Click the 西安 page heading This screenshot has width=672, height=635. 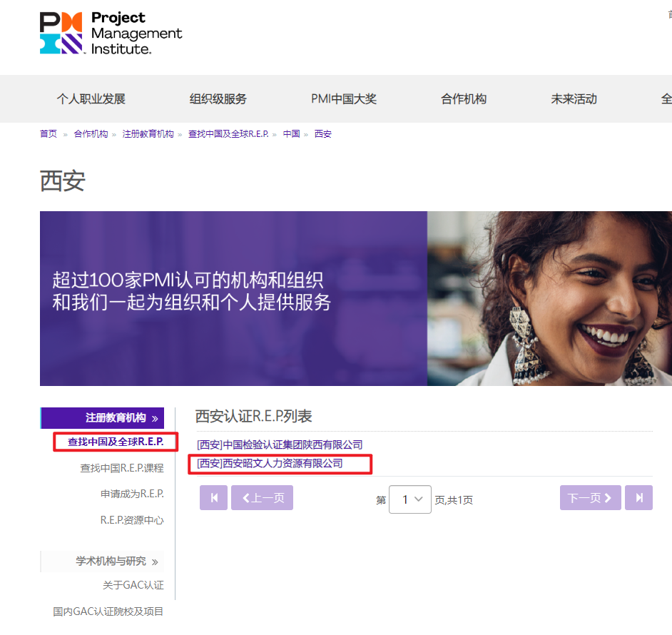pos(63,181)
